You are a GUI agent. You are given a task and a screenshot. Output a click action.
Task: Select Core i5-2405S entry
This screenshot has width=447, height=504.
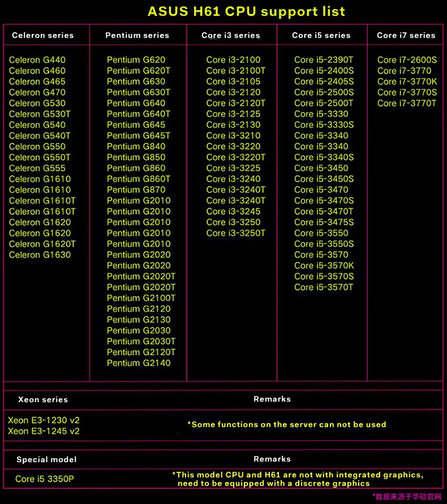point(324,81)
